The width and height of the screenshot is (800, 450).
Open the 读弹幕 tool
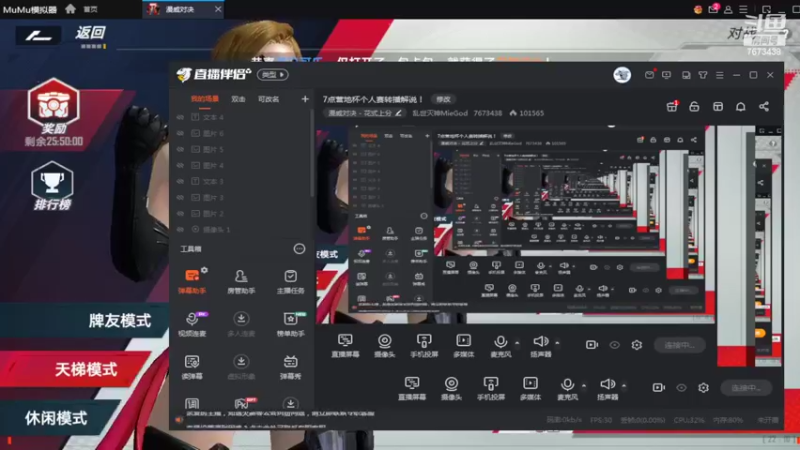coord(192,367)
